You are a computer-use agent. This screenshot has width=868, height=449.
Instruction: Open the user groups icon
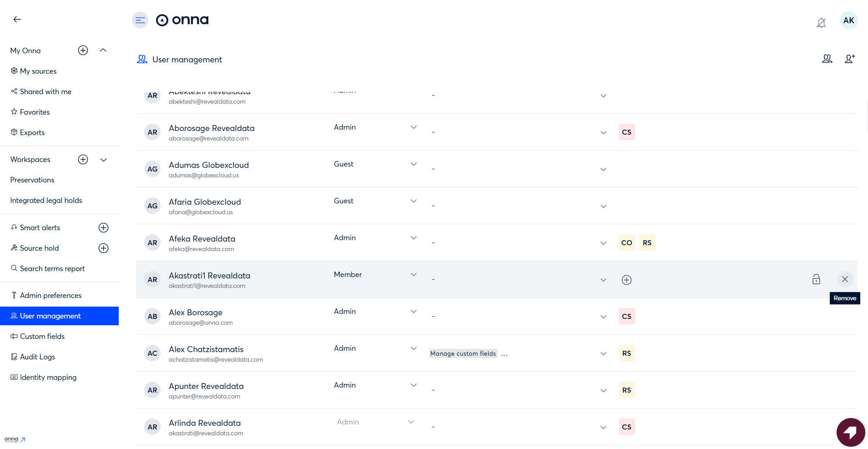827,59
